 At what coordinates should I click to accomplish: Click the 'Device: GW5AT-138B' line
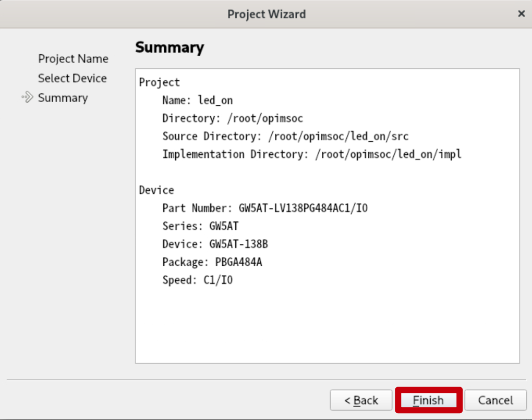[215, 244]
